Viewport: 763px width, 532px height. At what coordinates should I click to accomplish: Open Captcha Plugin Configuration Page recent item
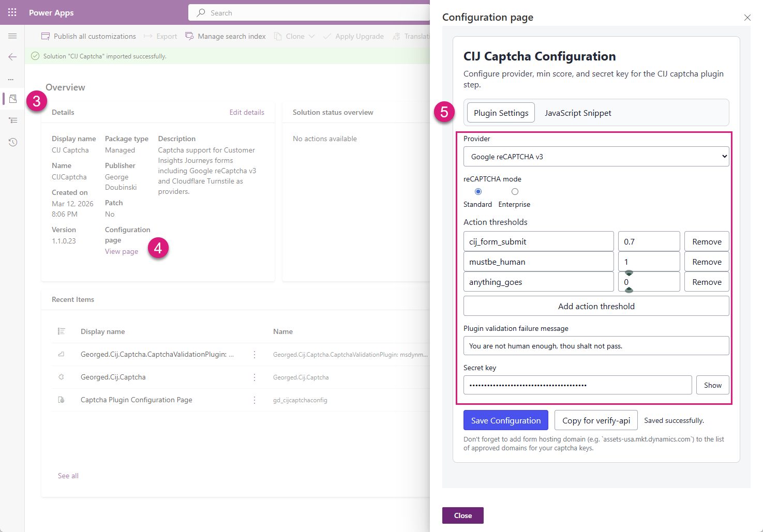(136, 400)
